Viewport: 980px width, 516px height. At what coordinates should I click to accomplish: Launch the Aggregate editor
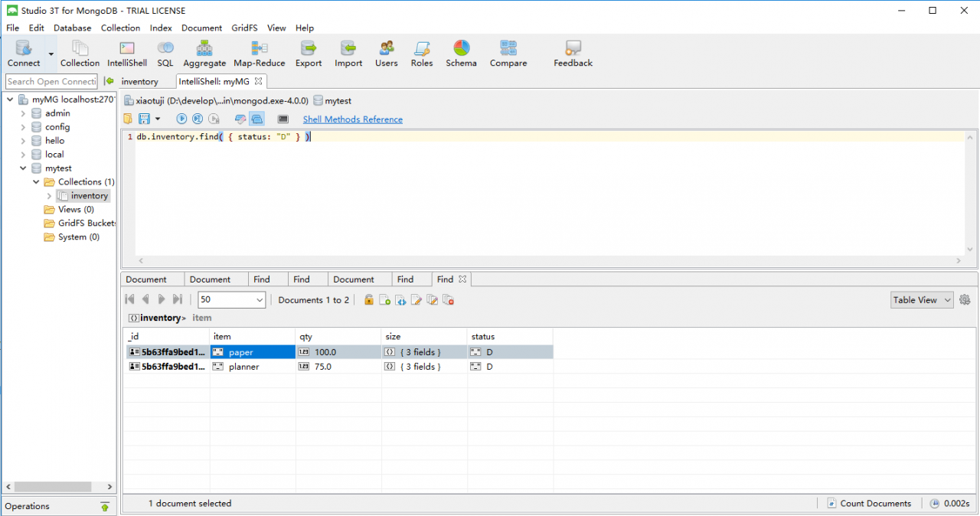(x=204, y=54)
